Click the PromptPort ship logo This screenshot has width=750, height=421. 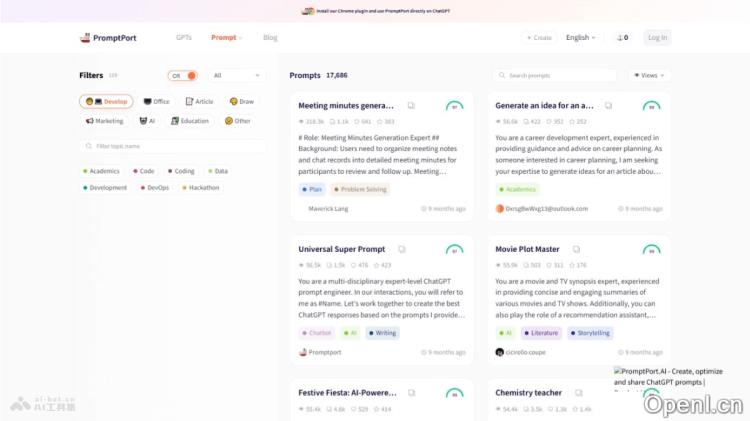pyautogui.click(x=85, y=38)
